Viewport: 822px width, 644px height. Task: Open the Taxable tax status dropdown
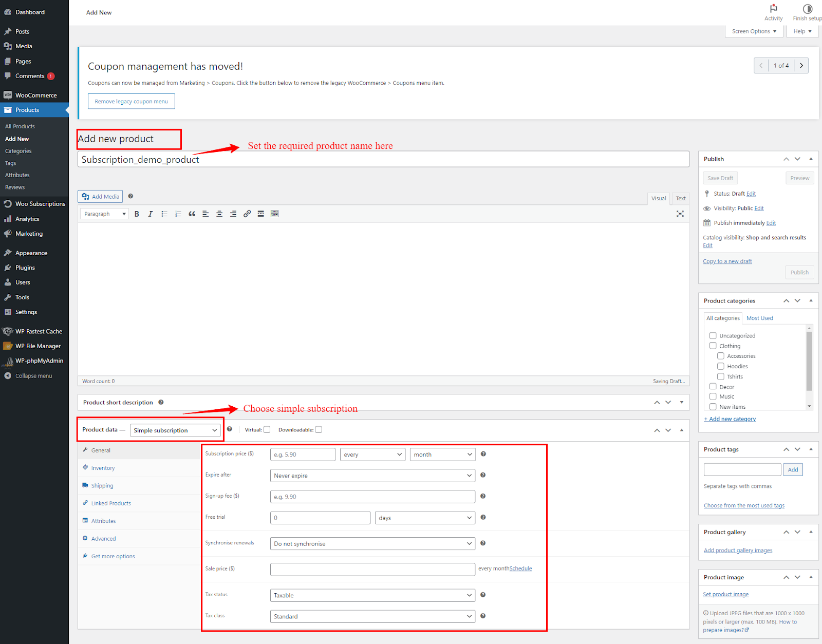(x=373, y=595)
